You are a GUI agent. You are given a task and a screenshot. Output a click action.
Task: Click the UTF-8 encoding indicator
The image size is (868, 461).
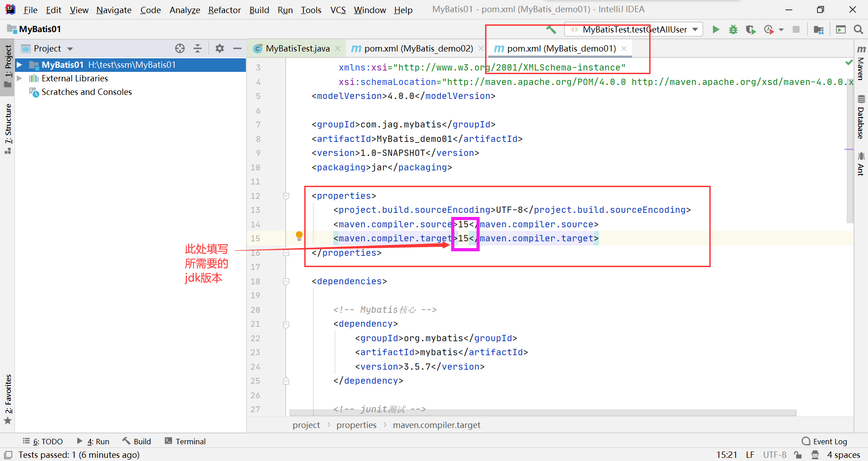pos(774,455)
